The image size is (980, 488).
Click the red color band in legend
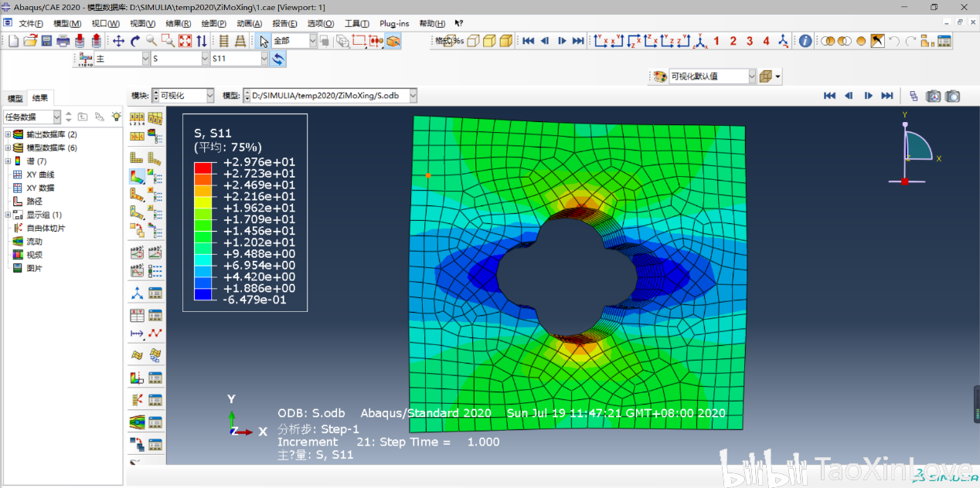pyautogui.click(x=202, y=168)
